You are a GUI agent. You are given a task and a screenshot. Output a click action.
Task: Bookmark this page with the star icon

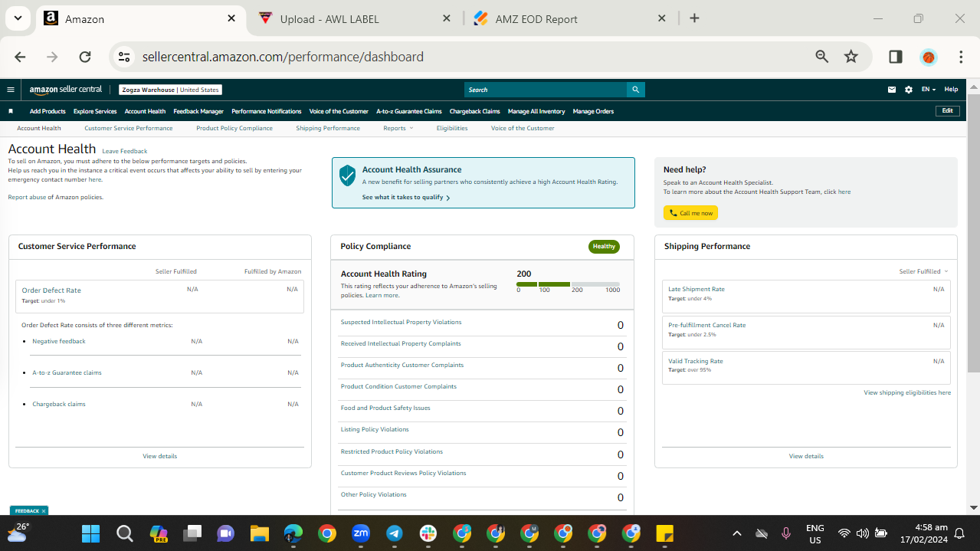pyautogui.click(x=851, y=57)
